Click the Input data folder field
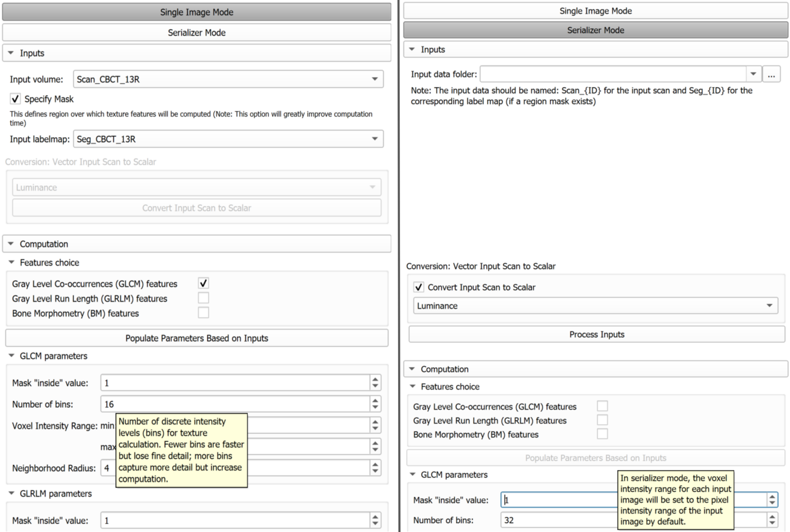Viewport: 790px width, 532px height. (613, 74)
